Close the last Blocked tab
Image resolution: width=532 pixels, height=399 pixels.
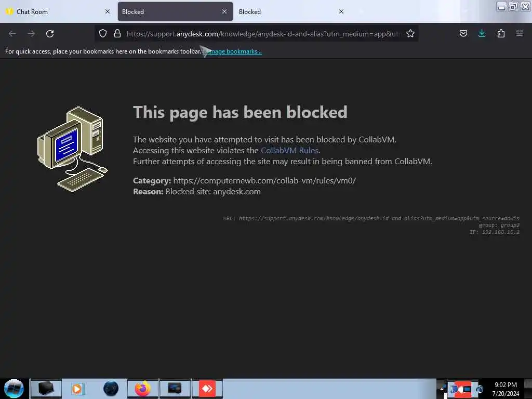click(341, 11)
